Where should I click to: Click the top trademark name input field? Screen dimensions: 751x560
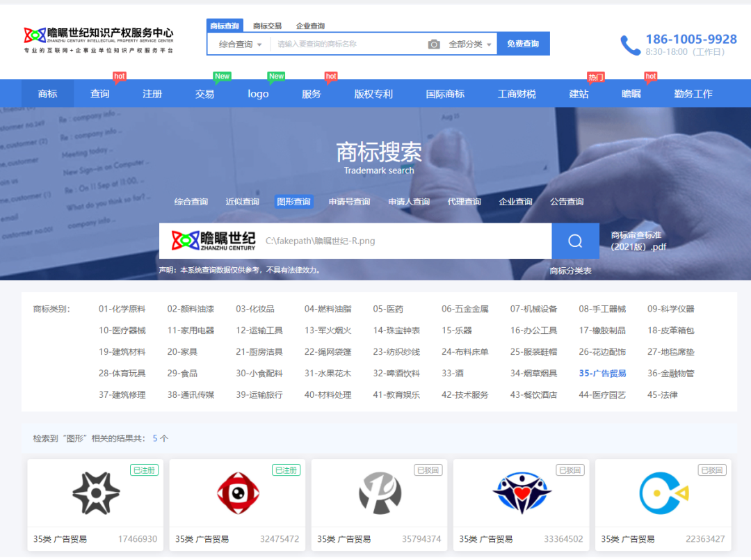[x=348, y=45]
